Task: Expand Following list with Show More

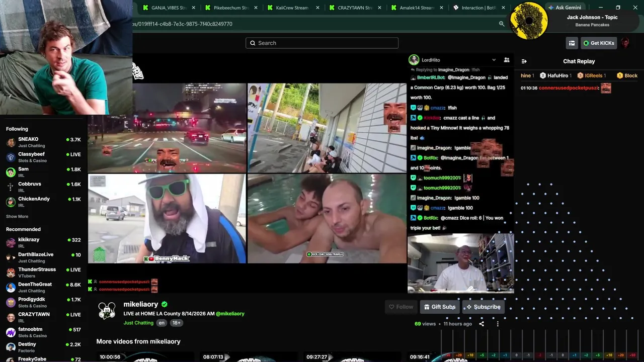Action: (17, 217)
